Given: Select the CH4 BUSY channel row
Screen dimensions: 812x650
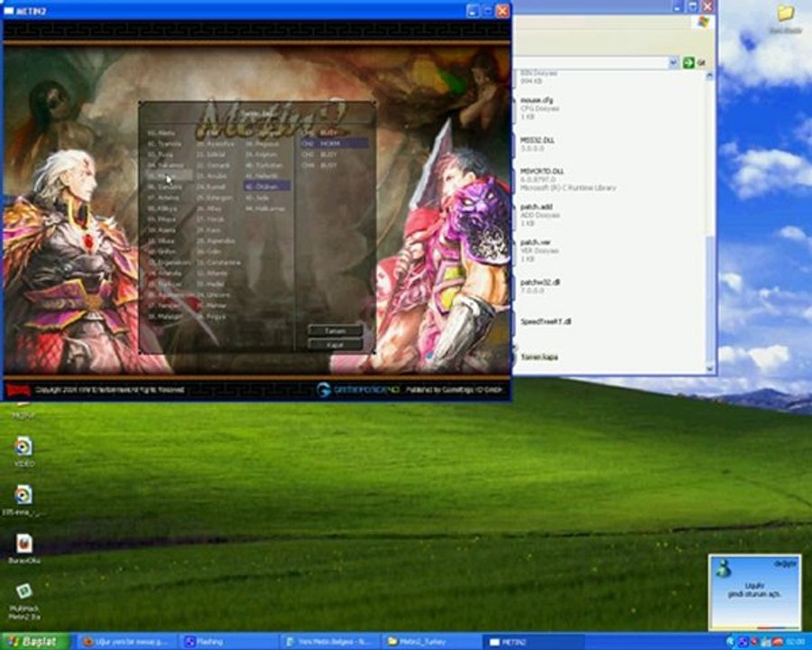Looking at the screenshot, I should (x=335, y=165).
